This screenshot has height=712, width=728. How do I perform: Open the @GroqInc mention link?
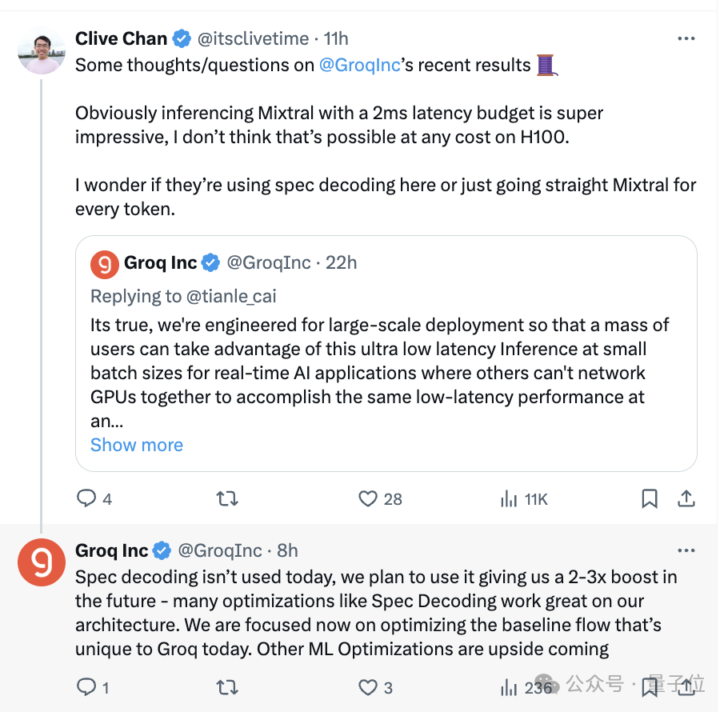(x=359, y=66)
